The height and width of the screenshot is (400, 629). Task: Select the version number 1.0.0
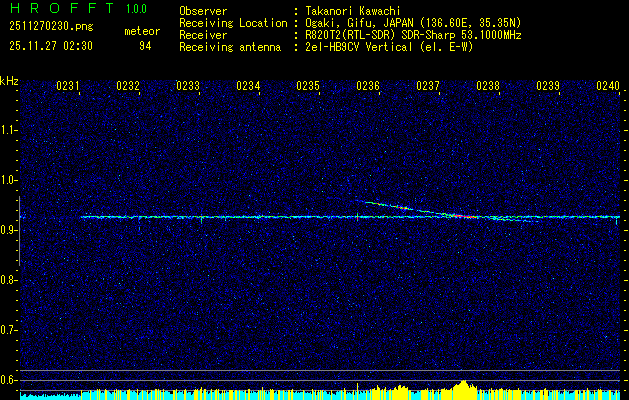tap(136, 8)
